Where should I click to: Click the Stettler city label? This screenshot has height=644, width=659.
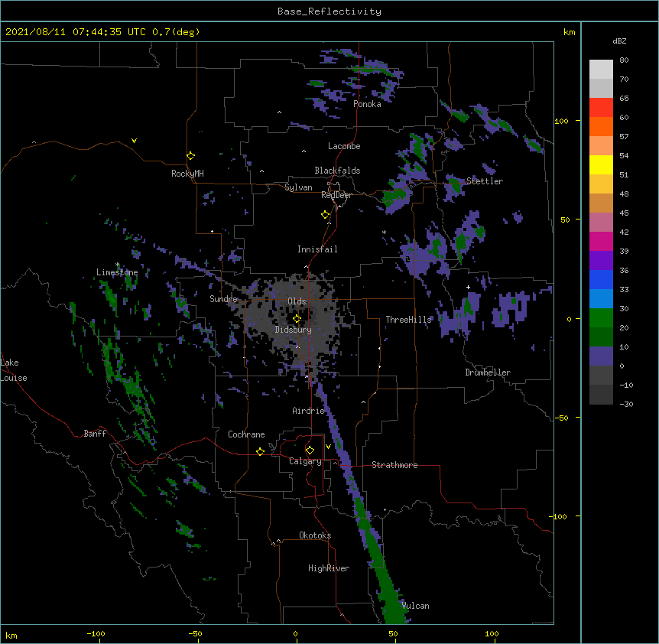pos(485,181)
